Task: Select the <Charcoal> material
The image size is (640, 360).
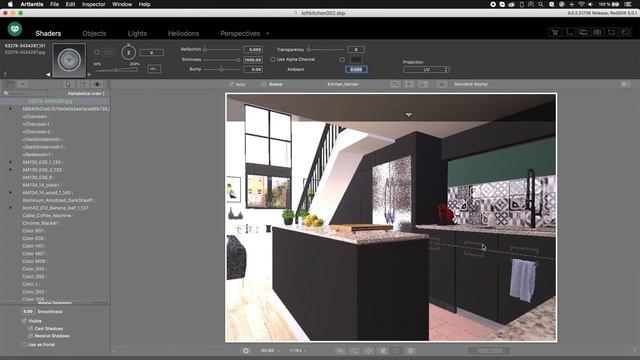Action: click(x=34, y=117)
